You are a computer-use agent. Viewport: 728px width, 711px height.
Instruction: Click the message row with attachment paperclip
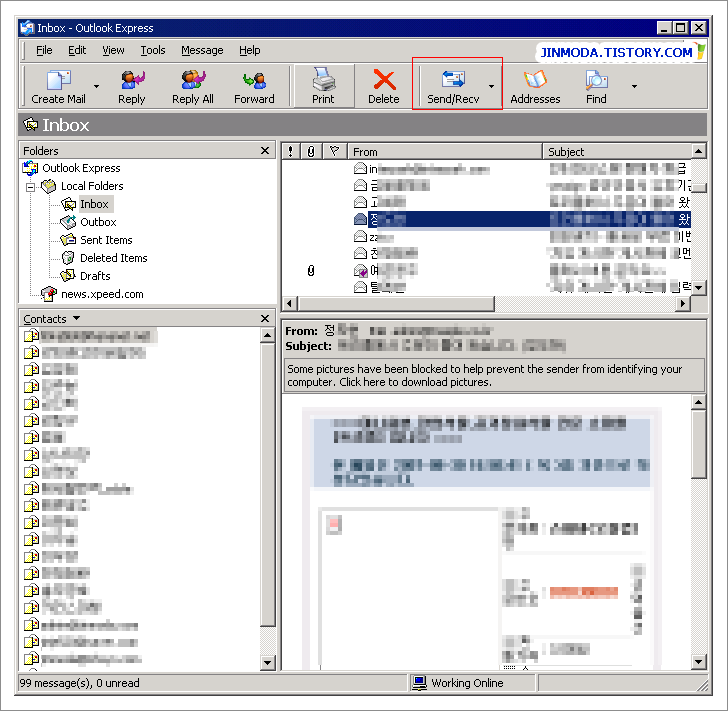[x=486, y=270]
